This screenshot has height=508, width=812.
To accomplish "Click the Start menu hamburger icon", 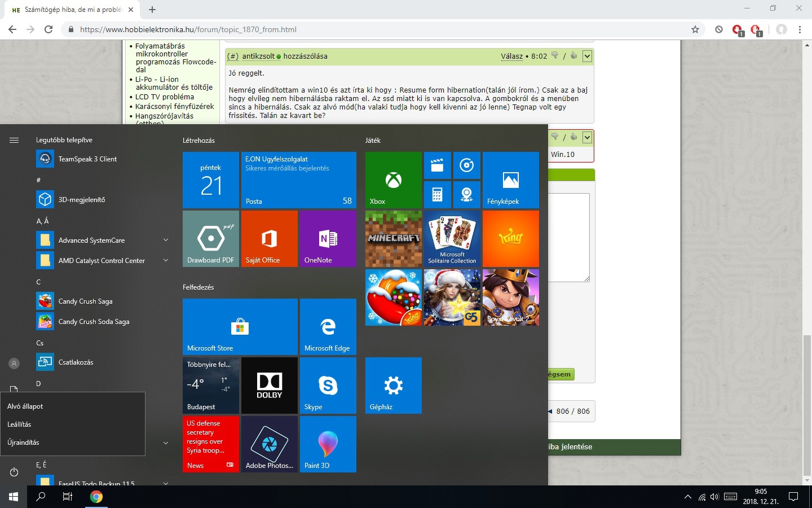I will tap(14, 140).
